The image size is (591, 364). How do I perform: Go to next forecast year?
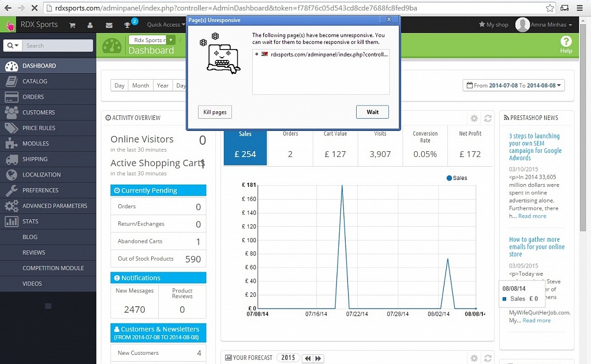[x=318, y=358]
